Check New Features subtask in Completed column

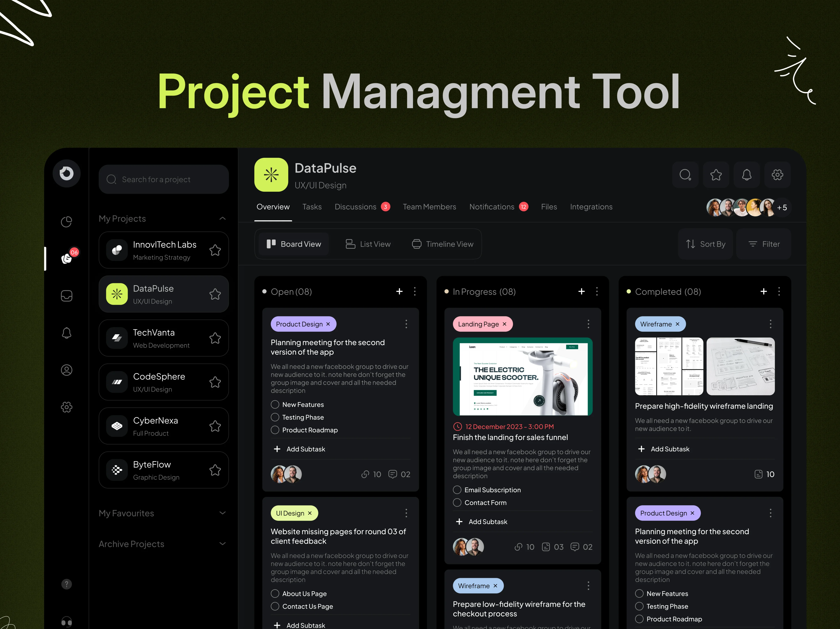pyautogui.click(x=639, y=594)
